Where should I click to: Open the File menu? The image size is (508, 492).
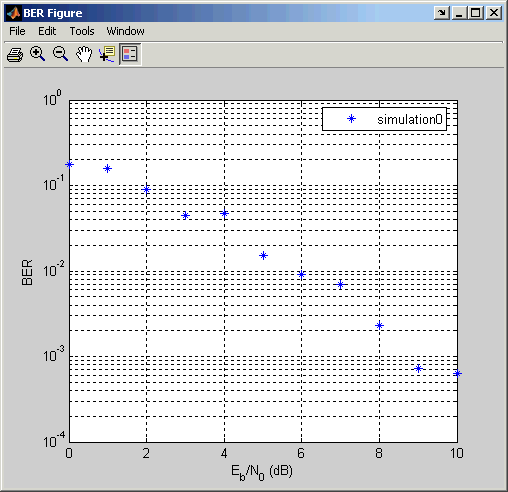[17, 31]
